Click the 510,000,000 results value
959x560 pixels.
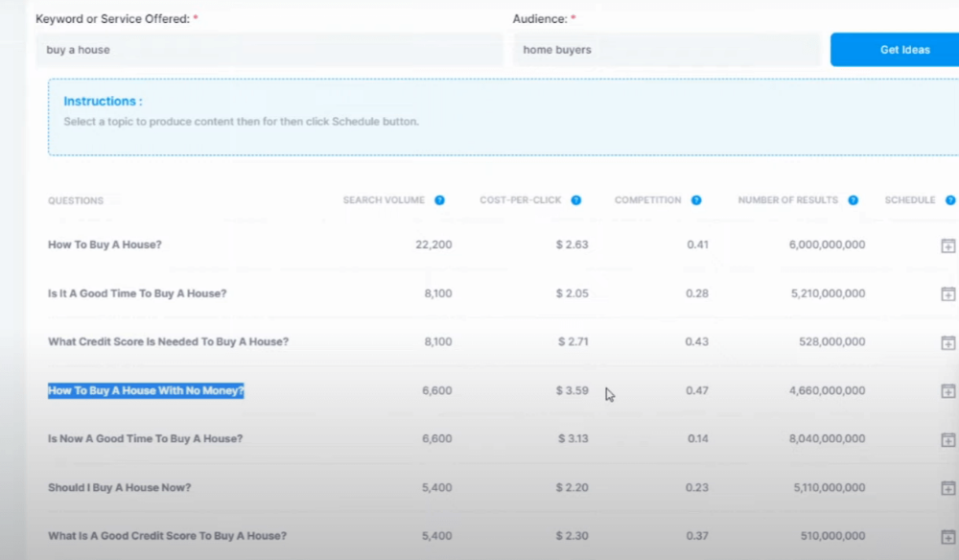(x=832, y=535)
